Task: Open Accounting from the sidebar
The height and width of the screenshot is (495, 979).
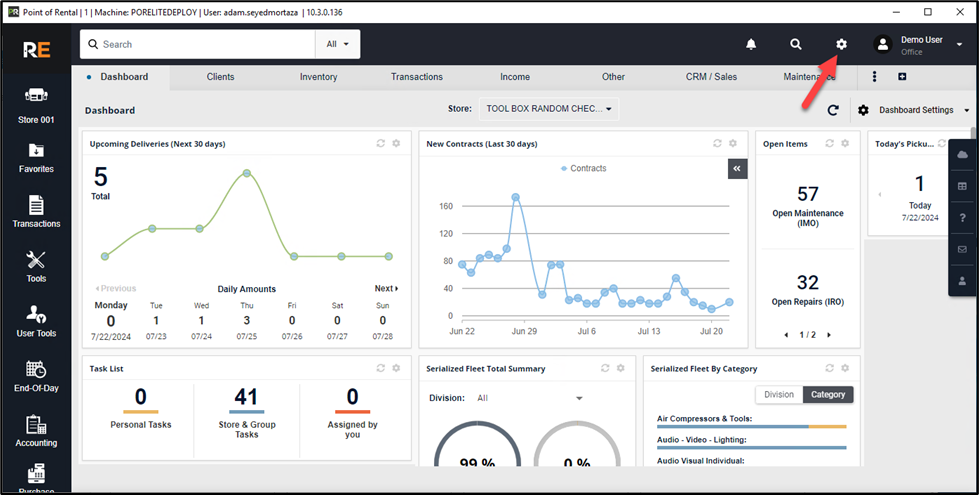Action: 36,431
